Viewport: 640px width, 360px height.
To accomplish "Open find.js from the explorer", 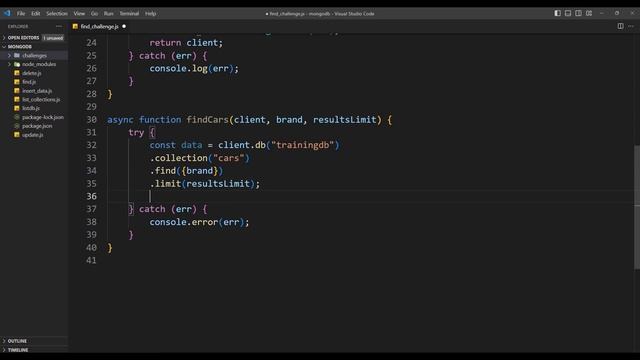I will tap(29, 82).
